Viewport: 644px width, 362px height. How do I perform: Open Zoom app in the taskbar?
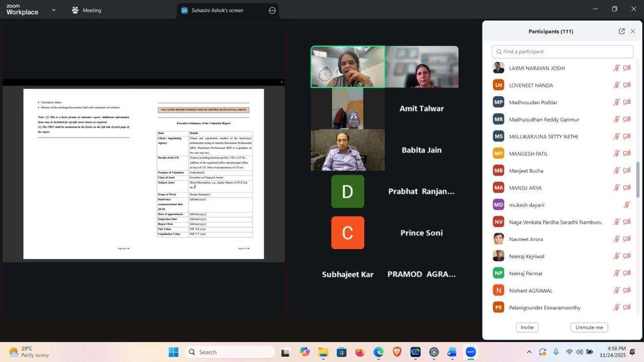470,352
